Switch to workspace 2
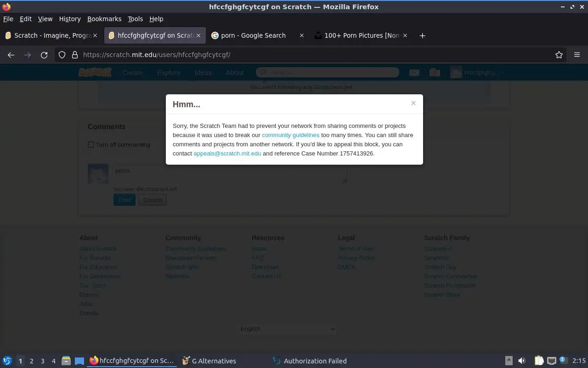 tap(31, 361)
